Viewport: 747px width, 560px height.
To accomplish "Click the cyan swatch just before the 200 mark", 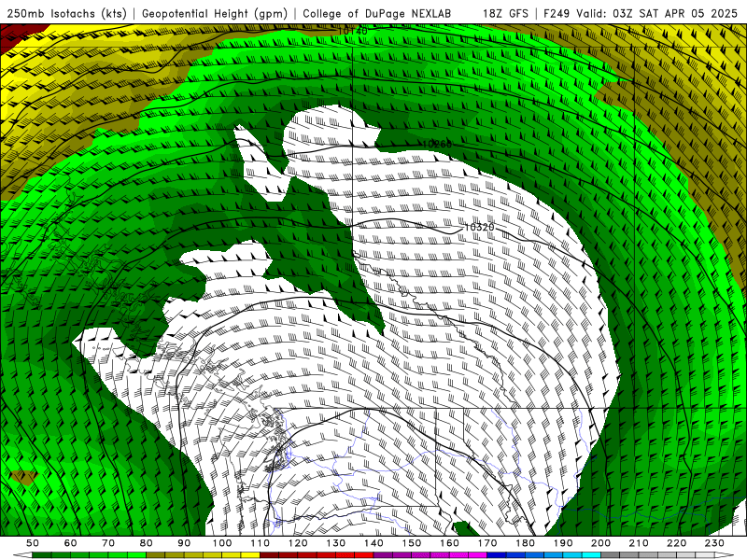I will 592,555.
